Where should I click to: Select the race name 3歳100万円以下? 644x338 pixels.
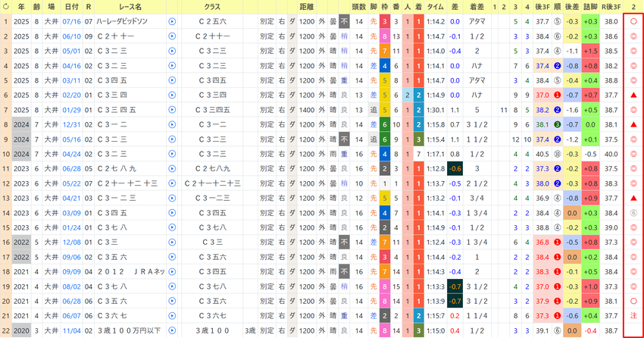tap(129, 330)
